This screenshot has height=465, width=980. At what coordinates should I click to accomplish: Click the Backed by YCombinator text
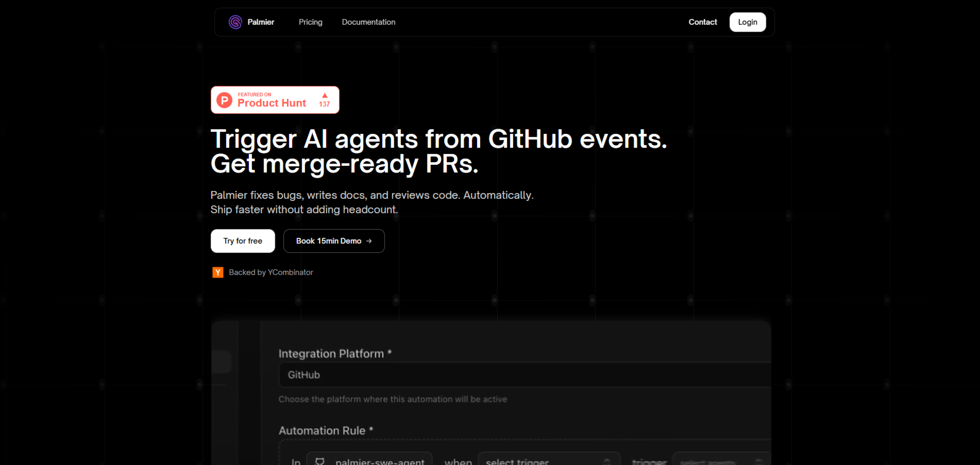point(271,272)
